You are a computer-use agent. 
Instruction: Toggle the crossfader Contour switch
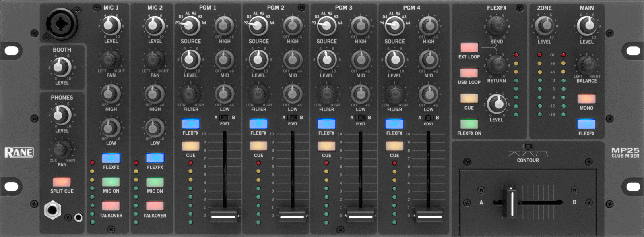(527, 147)
